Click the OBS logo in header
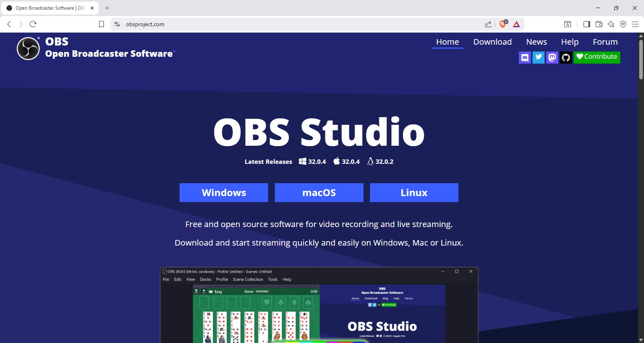 (x=28, y=48)
